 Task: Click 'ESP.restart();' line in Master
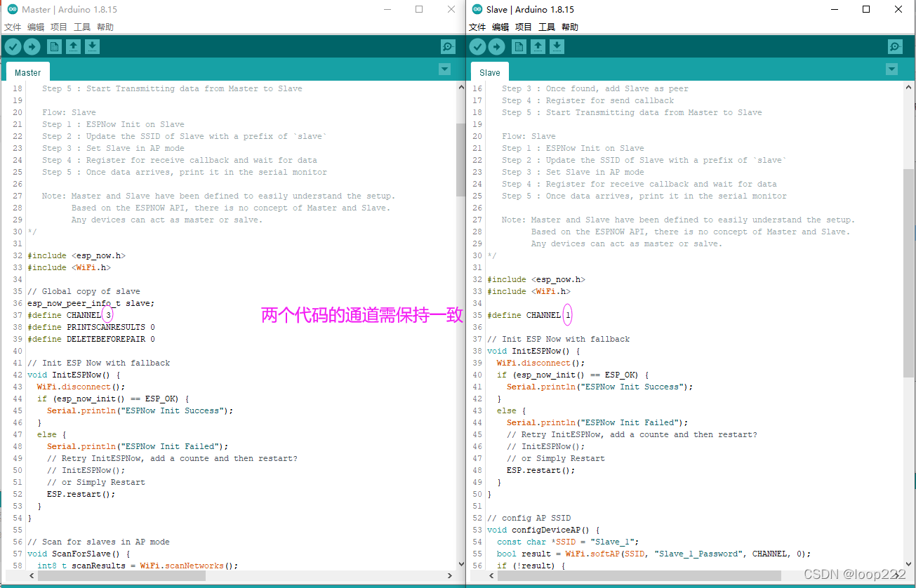pyautogui.click(x=81, y=494)
